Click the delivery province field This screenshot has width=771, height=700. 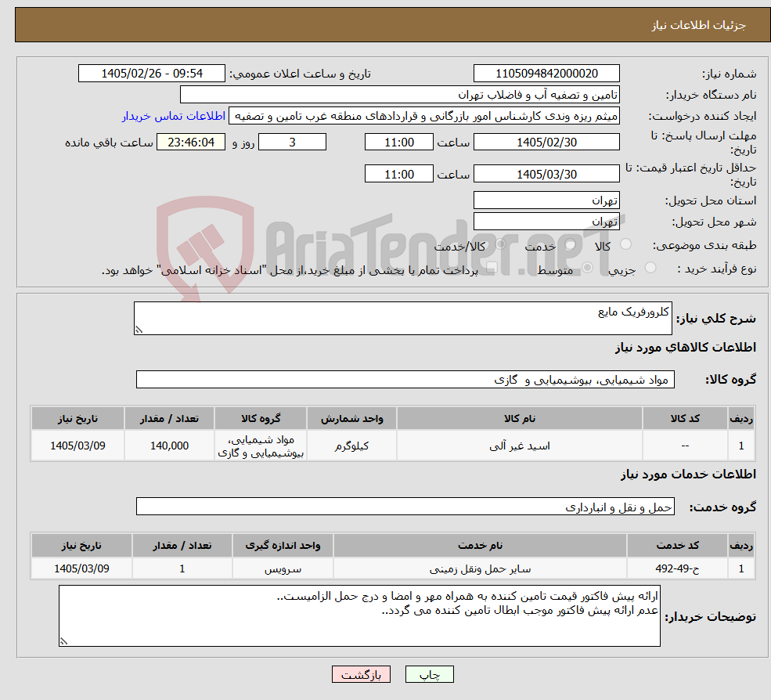coord(546,200)
